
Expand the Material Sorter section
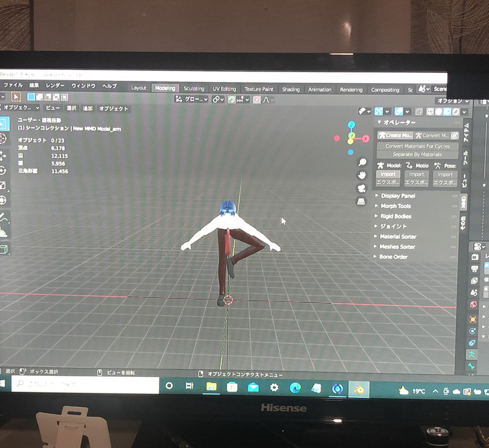click(398, 237)
